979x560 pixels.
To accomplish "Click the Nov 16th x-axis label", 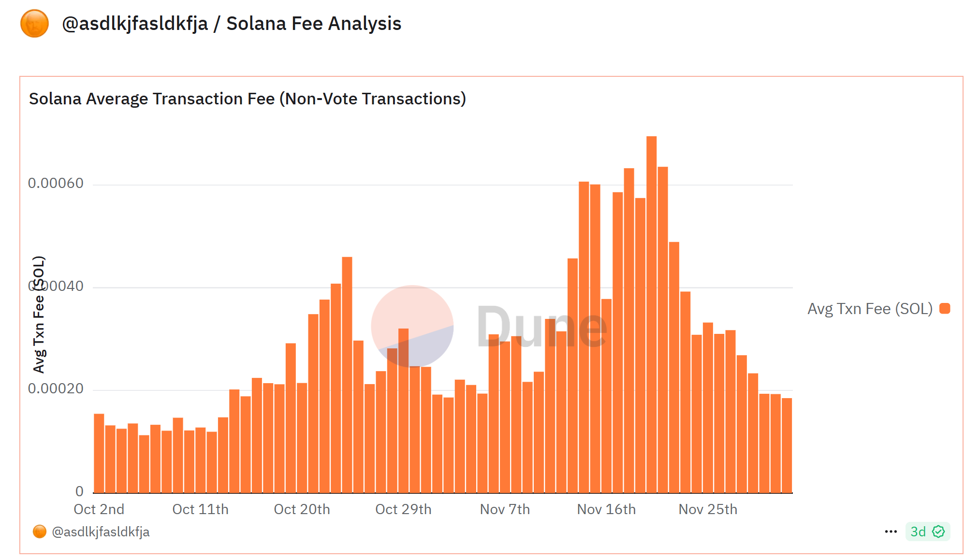I will coord(606,509).
